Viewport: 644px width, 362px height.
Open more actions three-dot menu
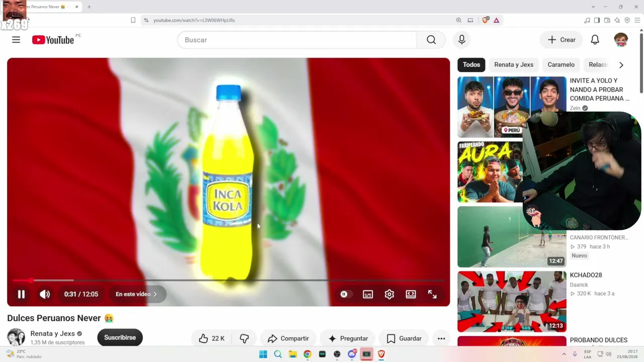[441, 338]
